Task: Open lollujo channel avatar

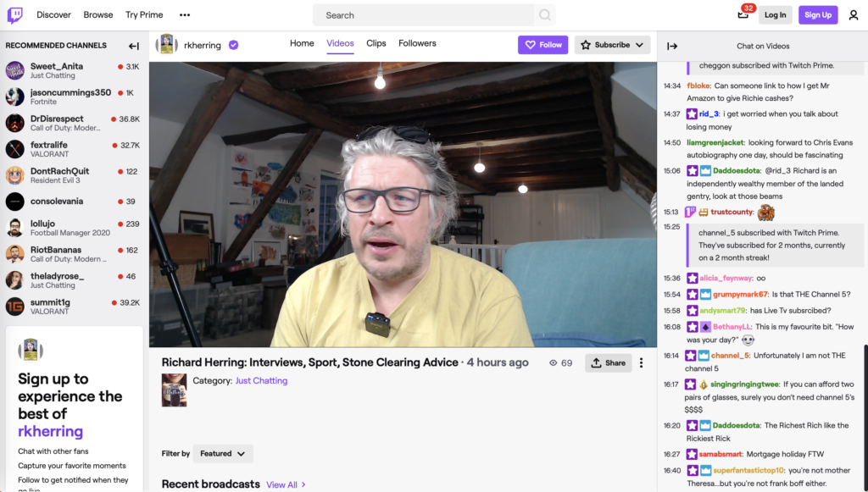Action: click(x=15, y=228)
